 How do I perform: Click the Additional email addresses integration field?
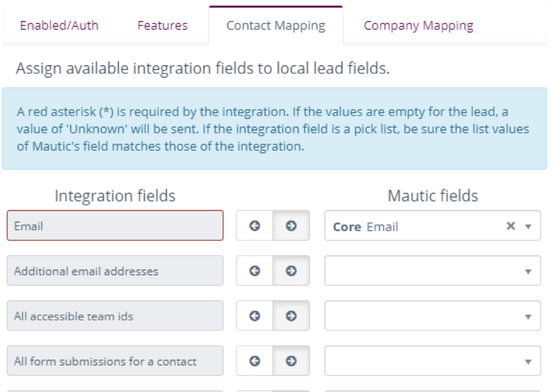[x=115, y=271]
